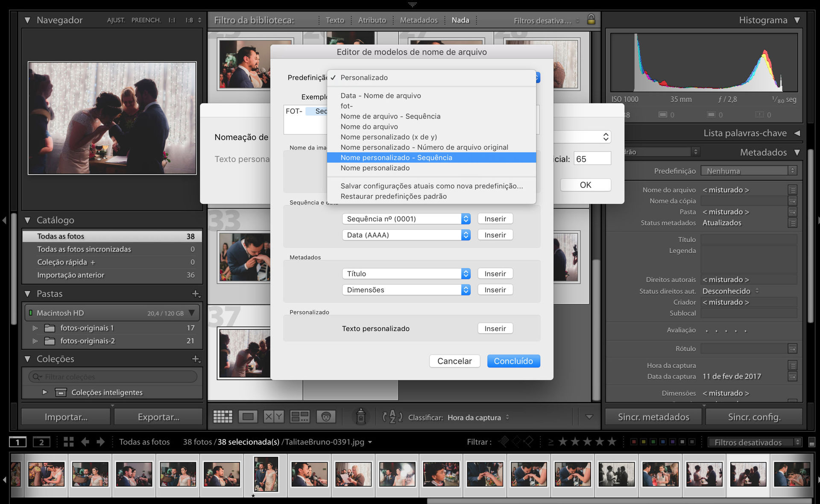
Task: Collapse left panel group with edge arrow
Action: (4, 220)
